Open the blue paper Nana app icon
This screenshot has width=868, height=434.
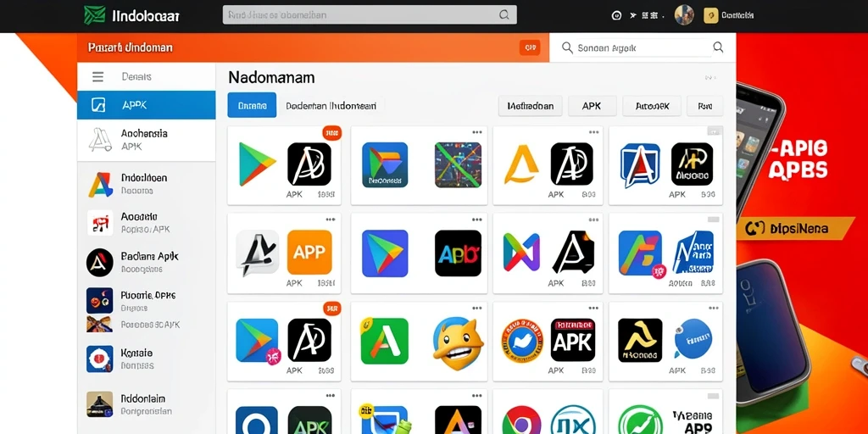[693, 253]
